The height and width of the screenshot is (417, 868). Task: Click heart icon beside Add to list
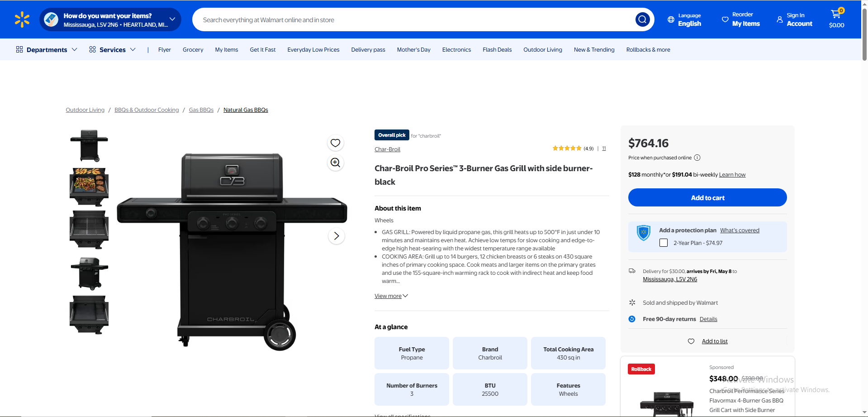point(691,341)
